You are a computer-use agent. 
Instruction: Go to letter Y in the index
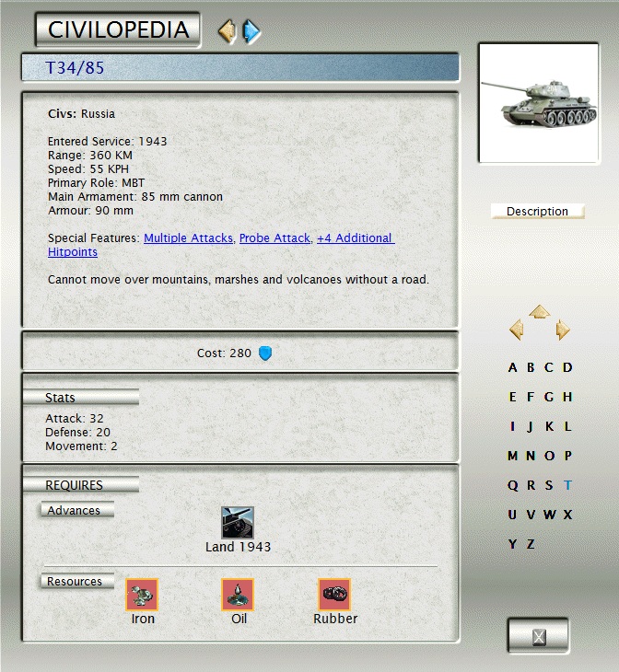coord(513,544)
